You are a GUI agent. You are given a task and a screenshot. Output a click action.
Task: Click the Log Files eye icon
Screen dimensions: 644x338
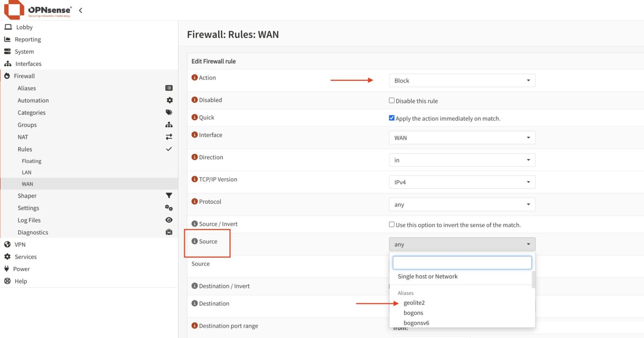point(169,219)
